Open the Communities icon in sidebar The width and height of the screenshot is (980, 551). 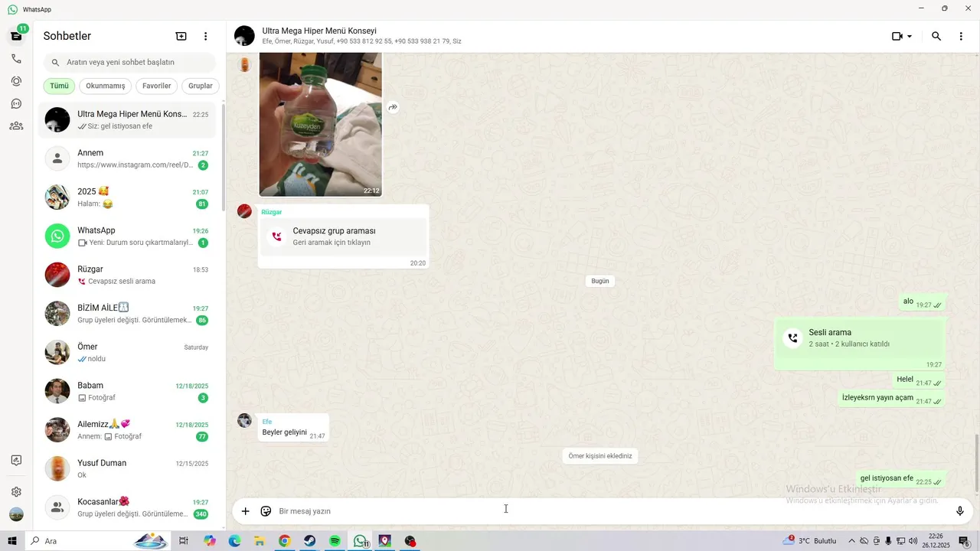pos(16,126)
